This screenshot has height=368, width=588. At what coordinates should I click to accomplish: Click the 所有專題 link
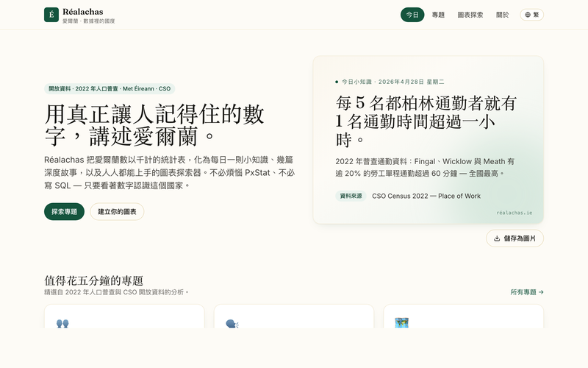click(x=527, y=292)
